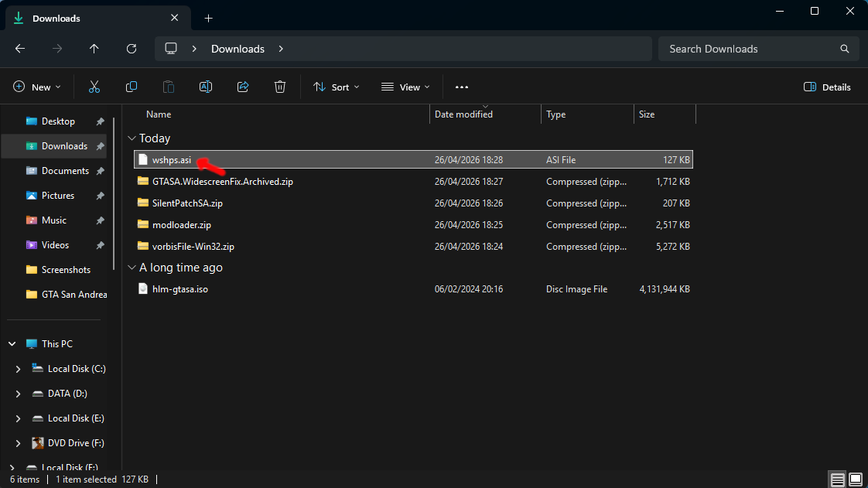
Task: Click the Search Downloads field
Action: [x=757, y=49]
